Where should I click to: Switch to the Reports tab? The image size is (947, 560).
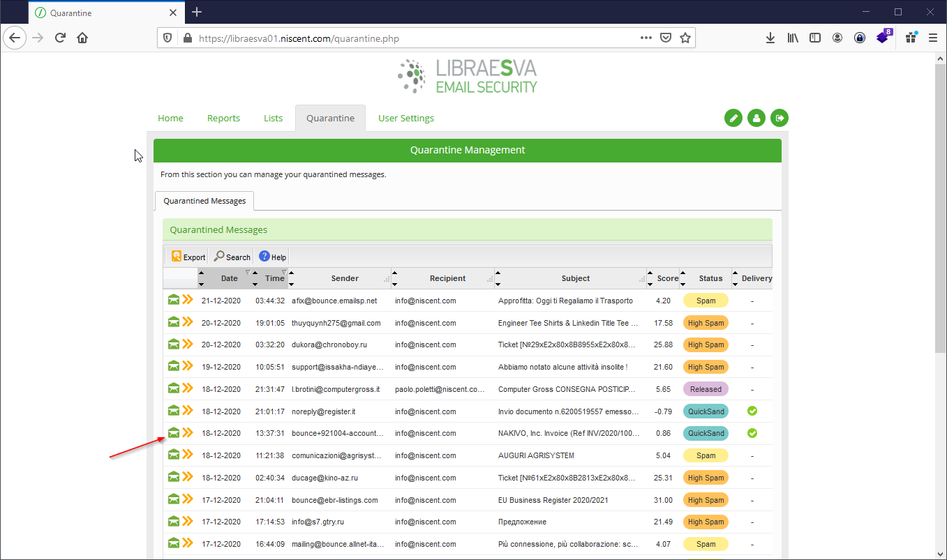[223, 118]
